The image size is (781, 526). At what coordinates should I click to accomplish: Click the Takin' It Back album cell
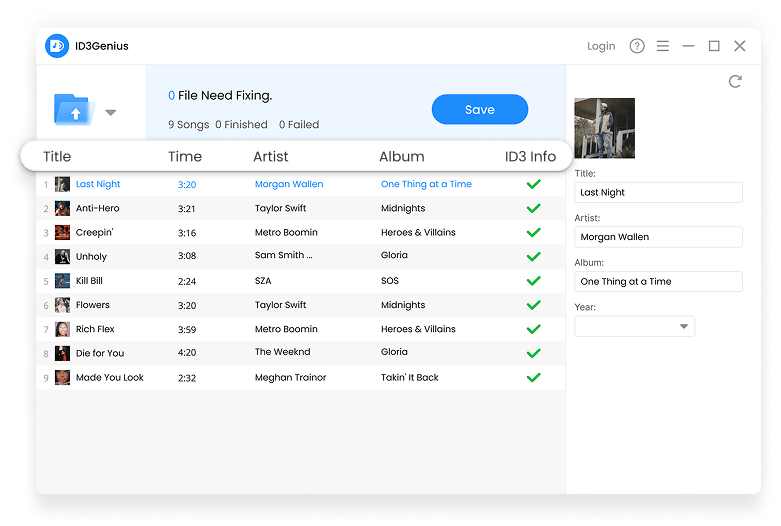click(409, 378)
